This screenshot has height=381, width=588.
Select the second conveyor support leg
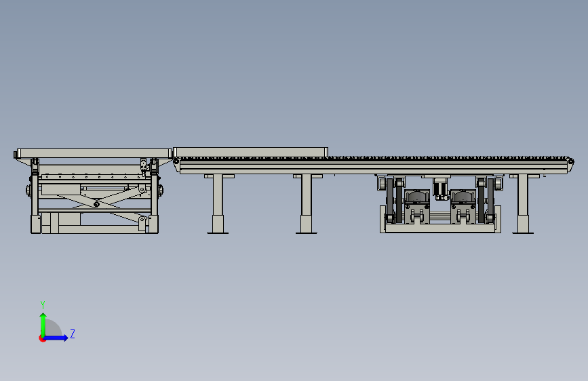(307, 203)
